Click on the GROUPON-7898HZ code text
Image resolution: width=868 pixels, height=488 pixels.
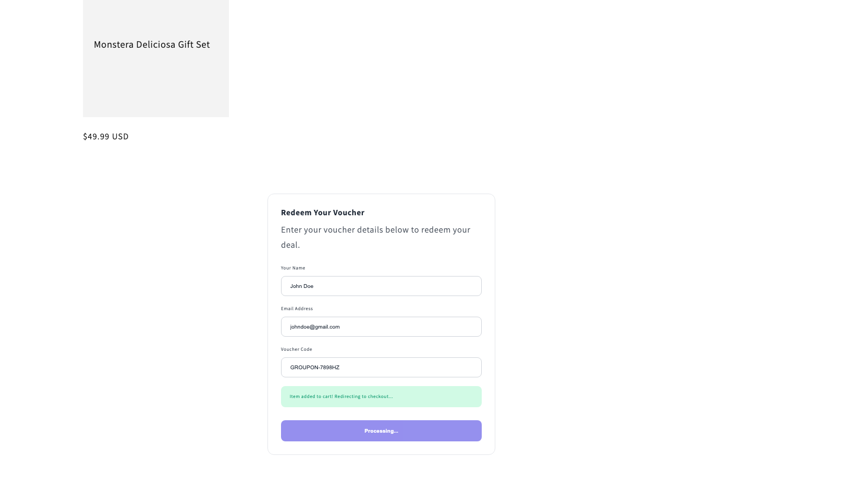coord(315,368)
